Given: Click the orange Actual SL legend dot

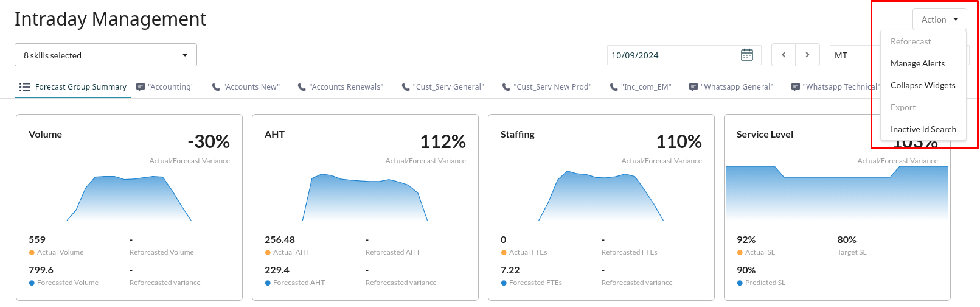Looking at the screenshot, I should pyautogui.click(x=740, y=252).
